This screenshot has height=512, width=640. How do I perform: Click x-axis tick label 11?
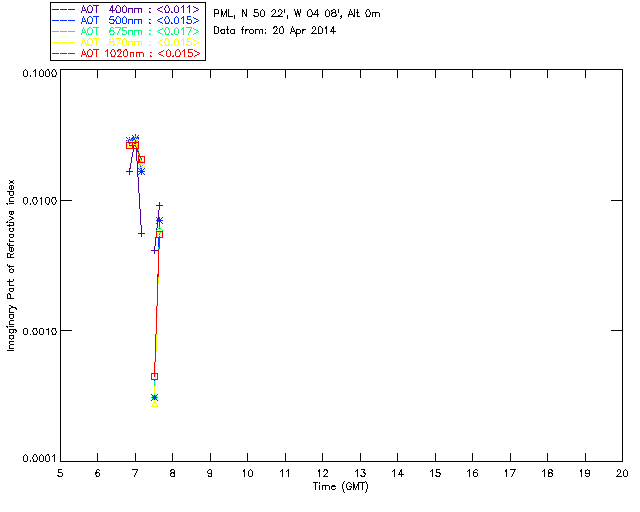pyautogui.click(x=285, y=473)
